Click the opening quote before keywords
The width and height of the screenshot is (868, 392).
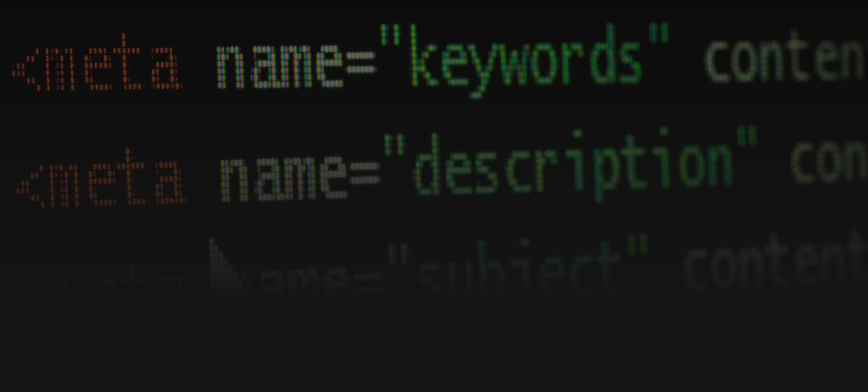(x=390, y=35)
